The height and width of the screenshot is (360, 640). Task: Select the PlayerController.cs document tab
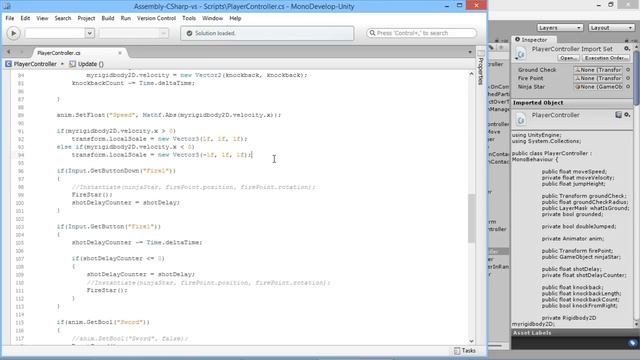[x=59, y=53]
